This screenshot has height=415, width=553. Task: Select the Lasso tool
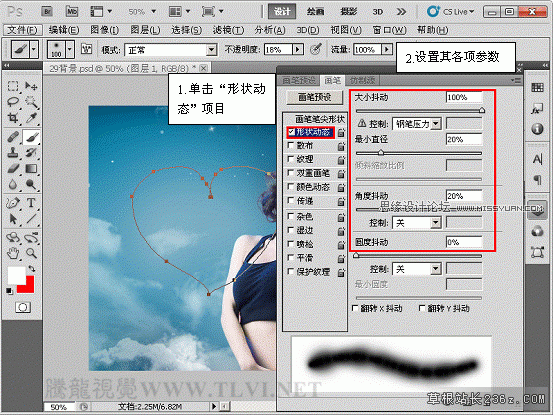click(x=13, y=102)
